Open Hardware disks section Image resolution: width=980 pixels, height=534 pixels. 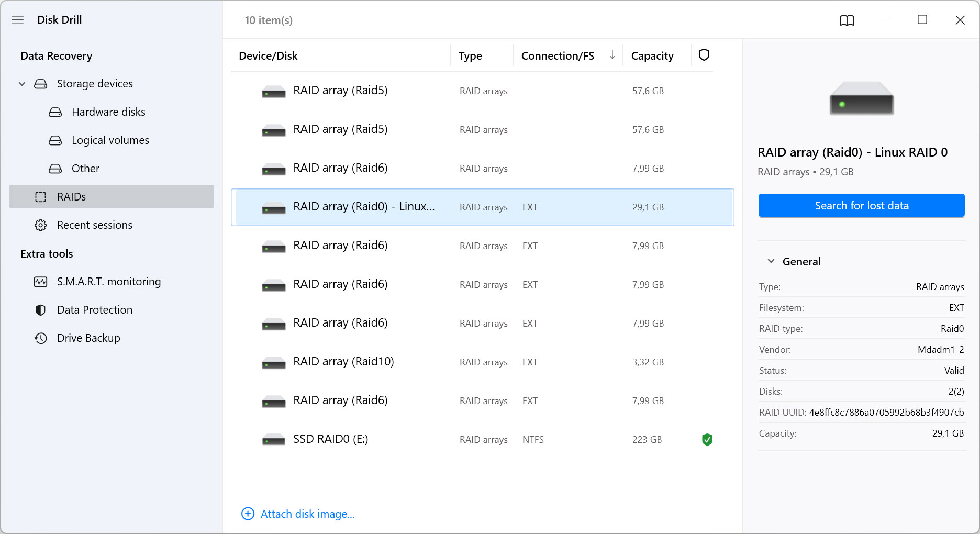coord(108,112)
